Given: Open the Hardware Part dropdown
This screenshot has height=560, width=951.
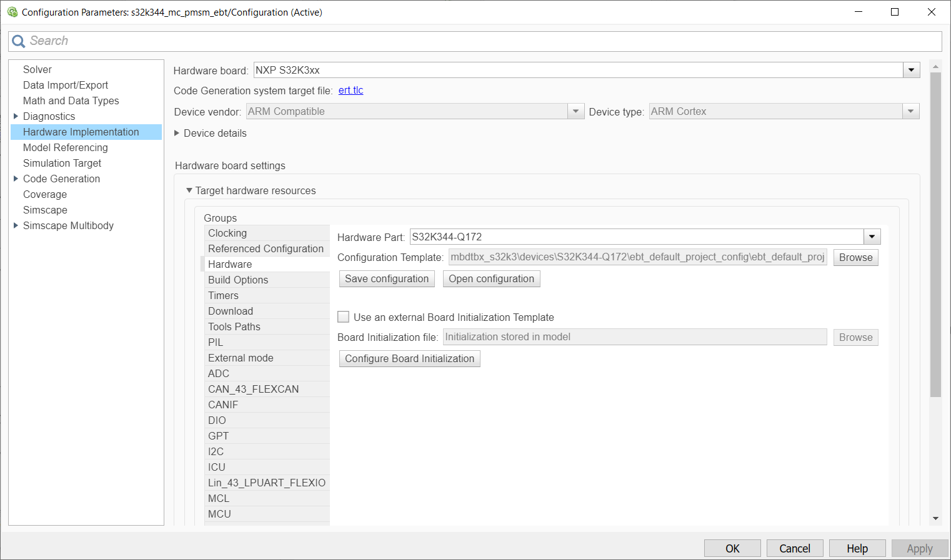Looking at the screenshot, I should tap(871, 237).
